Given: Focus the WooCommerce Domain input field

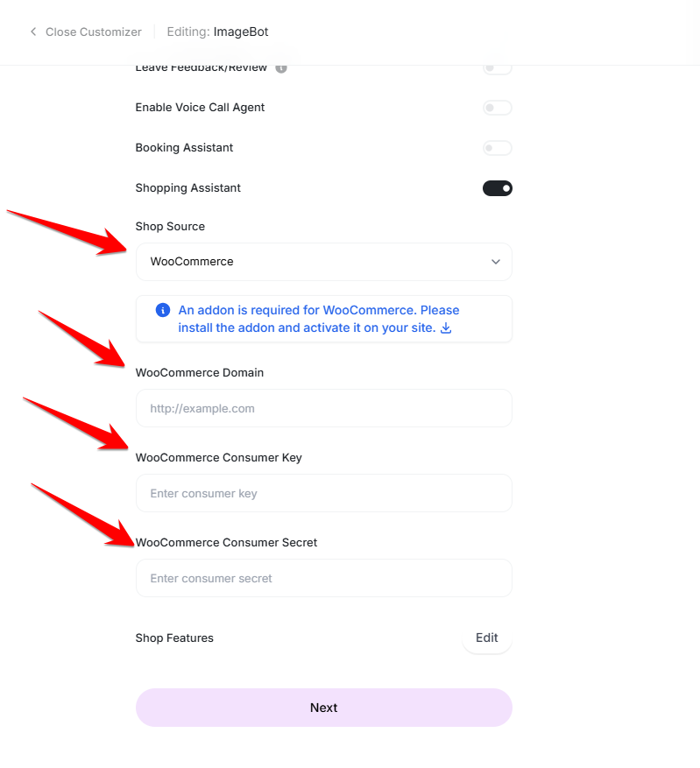Looking at the screenshot, I should 323,409.
